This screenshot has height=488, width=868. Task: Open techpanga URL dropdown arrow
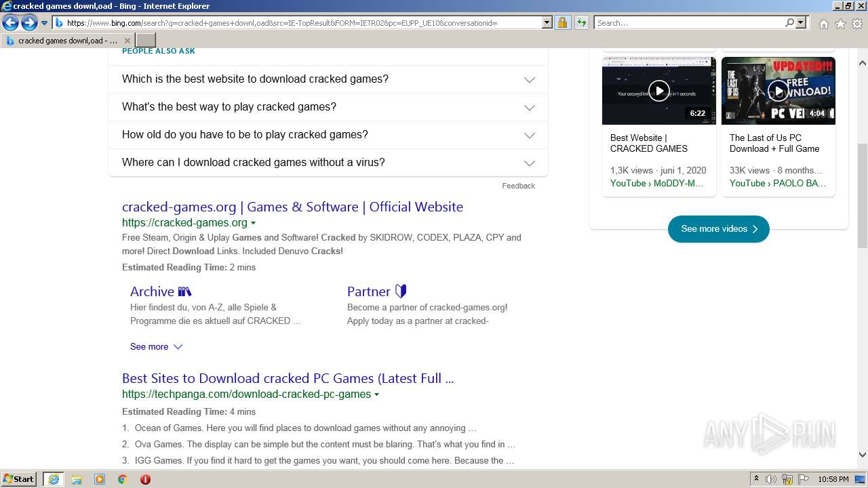[x=376, y=394]
